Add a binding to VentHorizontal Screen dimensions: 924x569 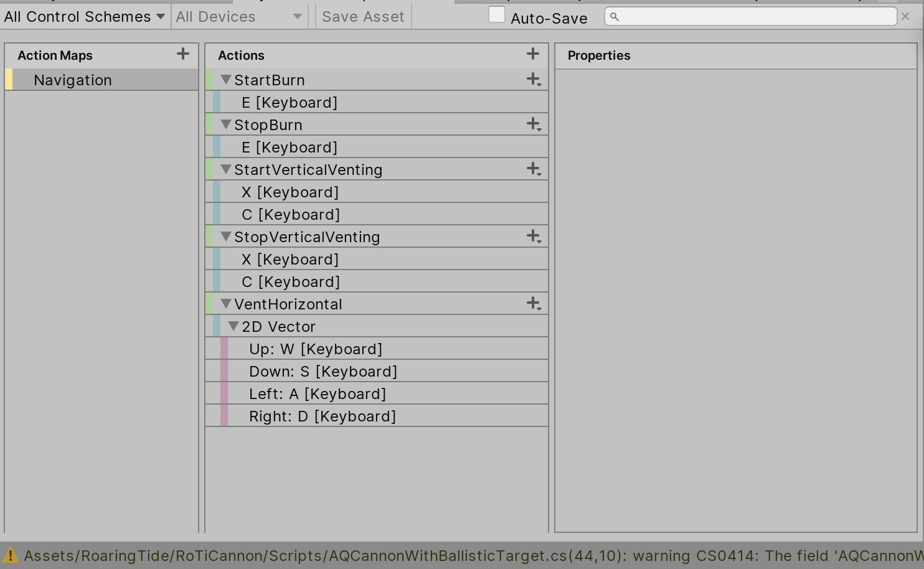[x=532, y=303]
